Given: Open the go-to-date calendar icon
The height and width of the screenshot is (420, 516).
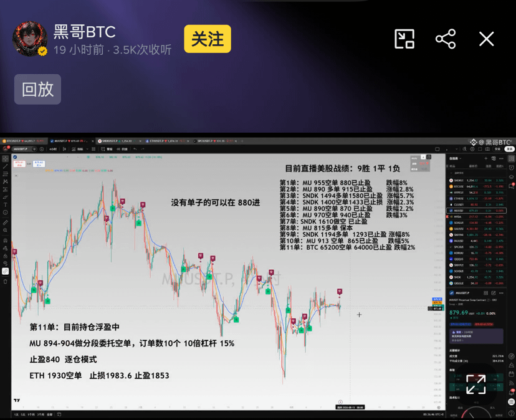Looking at the screenshot, I should tap(59, 415).
